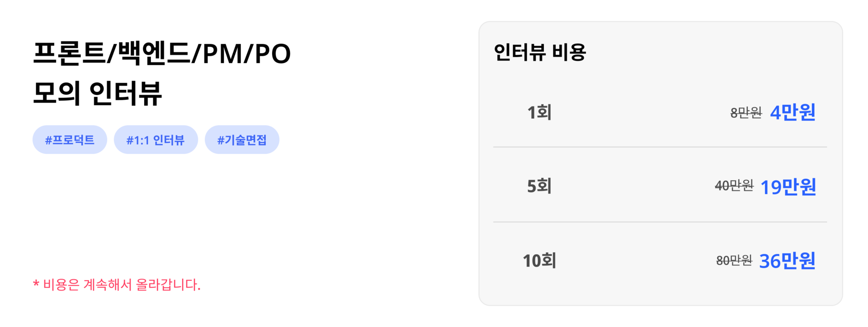The image size is (868, 327).
Task: Click the divider between 5회 and 10회
Action: (660, 222)
